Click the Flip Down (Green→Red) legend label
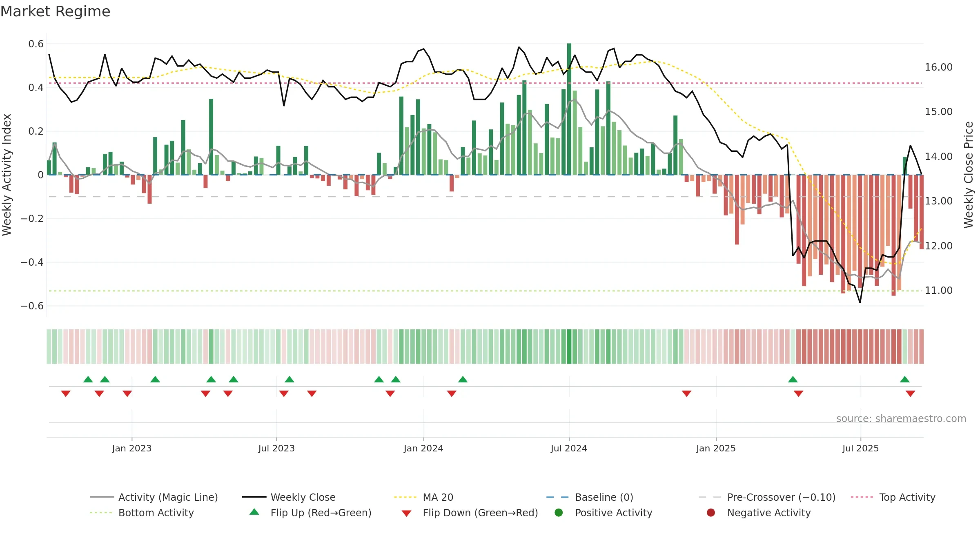The height and width of the screenshot is (551, 980). (480, 513)
